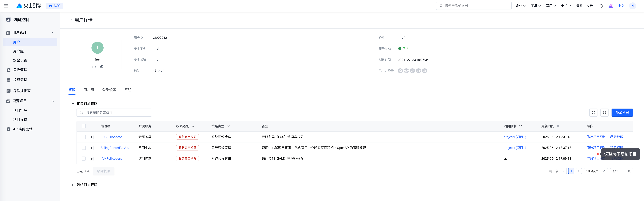The width and height of the screenshot is (644, 201).
Task: Click the 前往 page jump input
Action: coord(621,171)
